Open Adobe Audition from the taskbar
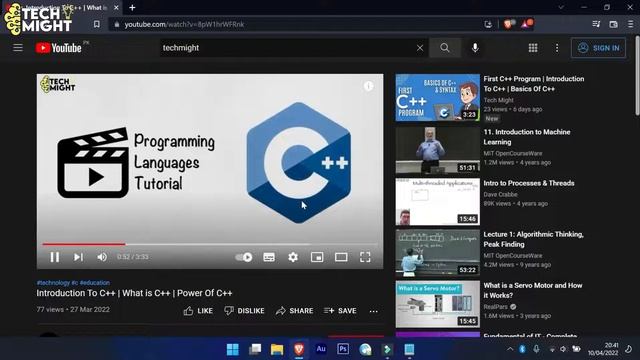Image resolution: width=640 pixels, height=360 pixels. click(x=321, y=349)
